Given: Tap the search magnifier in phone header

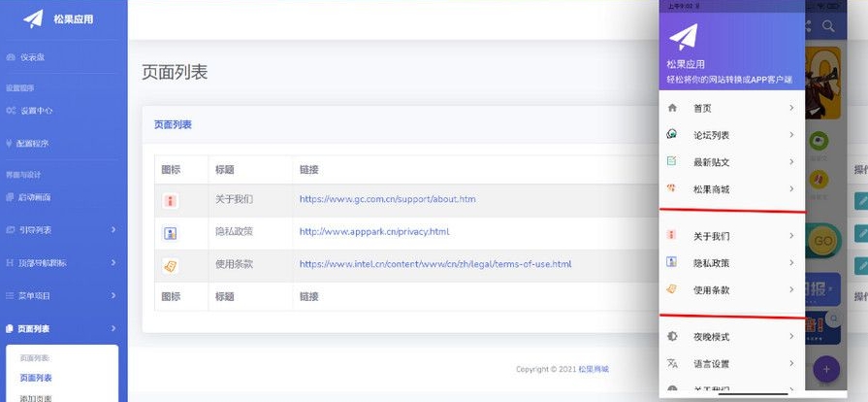Looking at the screenshot, I should click(828, 26).
